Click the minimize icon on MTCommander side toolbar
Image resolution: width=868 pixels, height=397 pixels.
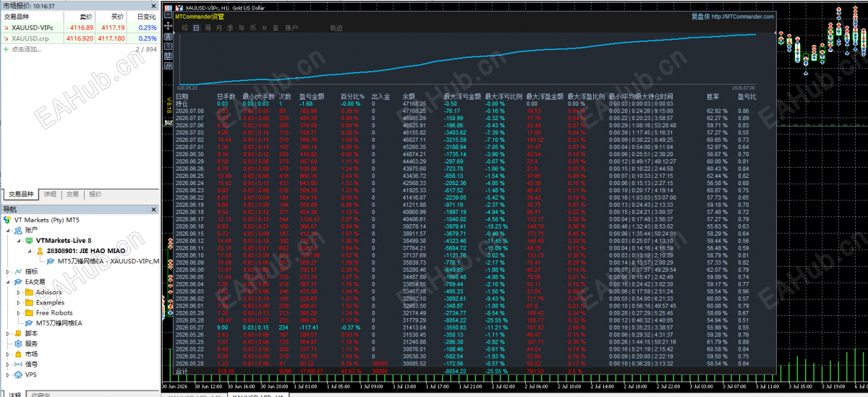pos(168,14)
